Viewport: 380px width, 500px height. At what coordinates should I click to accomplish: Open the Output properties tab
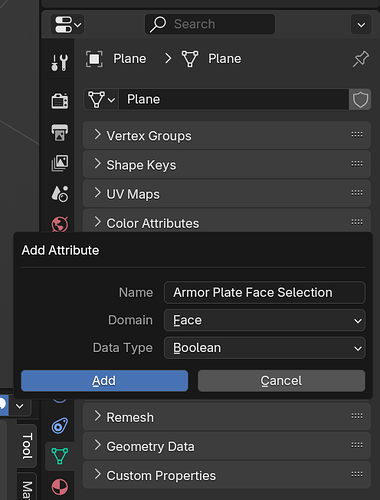(x=60, y=132)
